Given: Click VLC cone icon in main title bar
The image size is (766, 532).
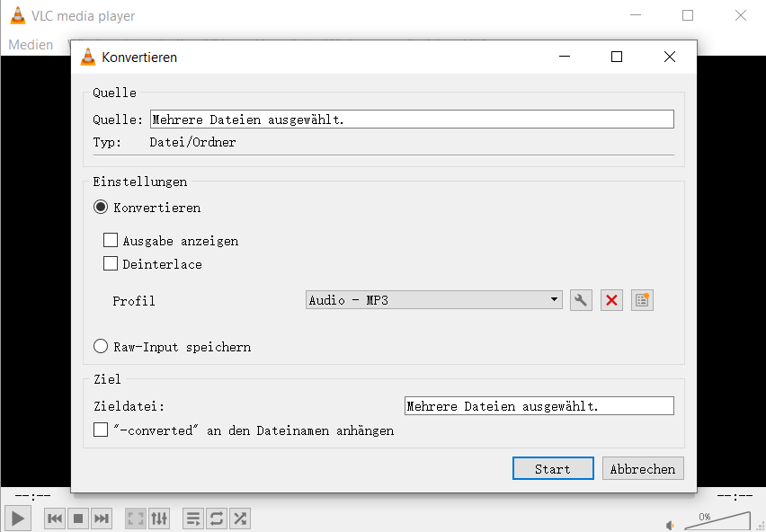Looking at the screenshot, I should 18,15.
